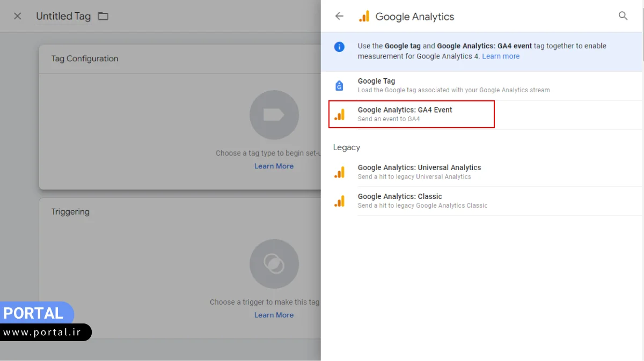Viewport: 644px width, 361px height.
Task: Click the folder icon beside Untitled Tag
Action: (x=103, y=16)
